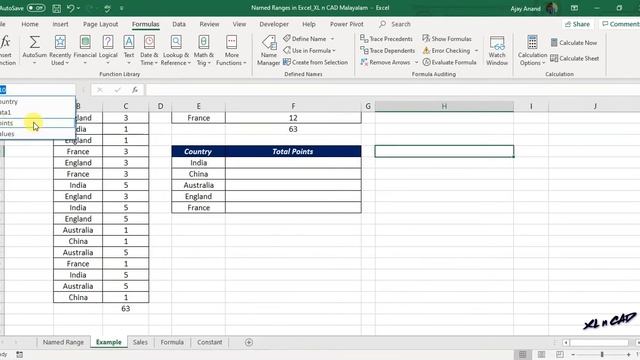
Task: Click Define Name
Action: pos(304,39)
